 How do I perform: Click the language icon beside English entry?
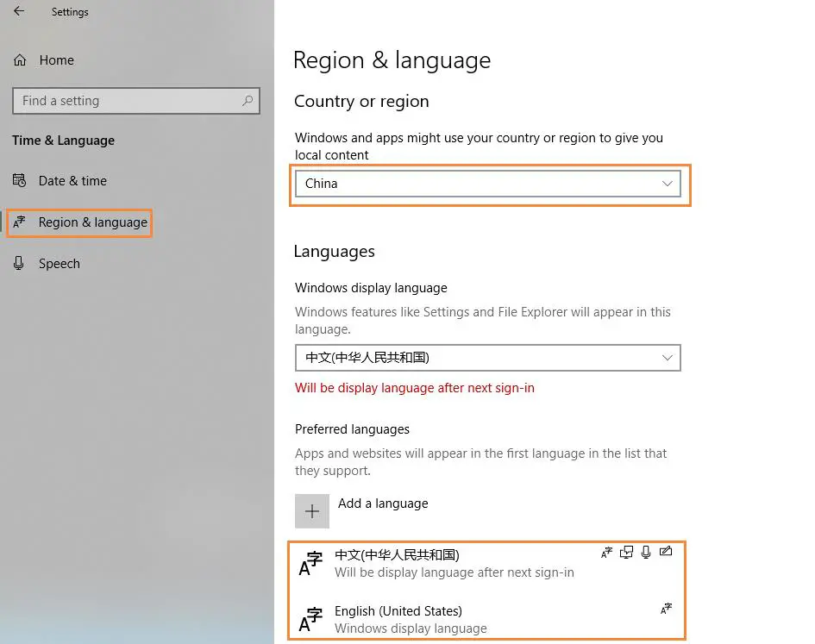pos(310,619)
